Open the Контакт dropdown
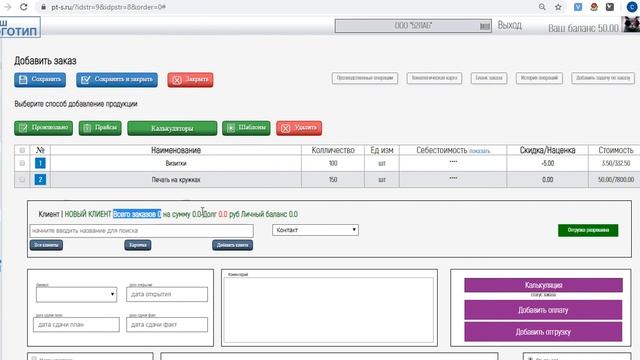The height and width of the screenshot is (360, 640). click(x=316, y=230)
